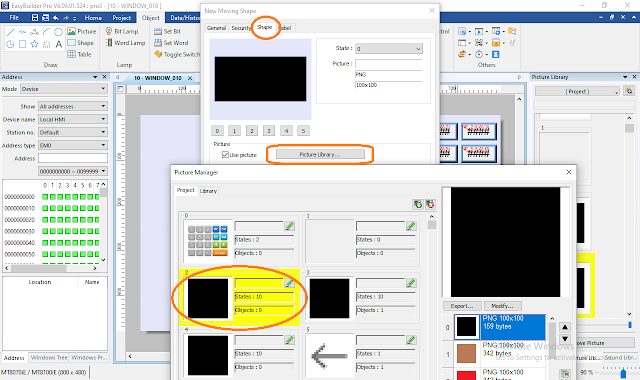Open the Station no. dropdown Default
This screenshot has width=640, height=380.
[73, 132]
